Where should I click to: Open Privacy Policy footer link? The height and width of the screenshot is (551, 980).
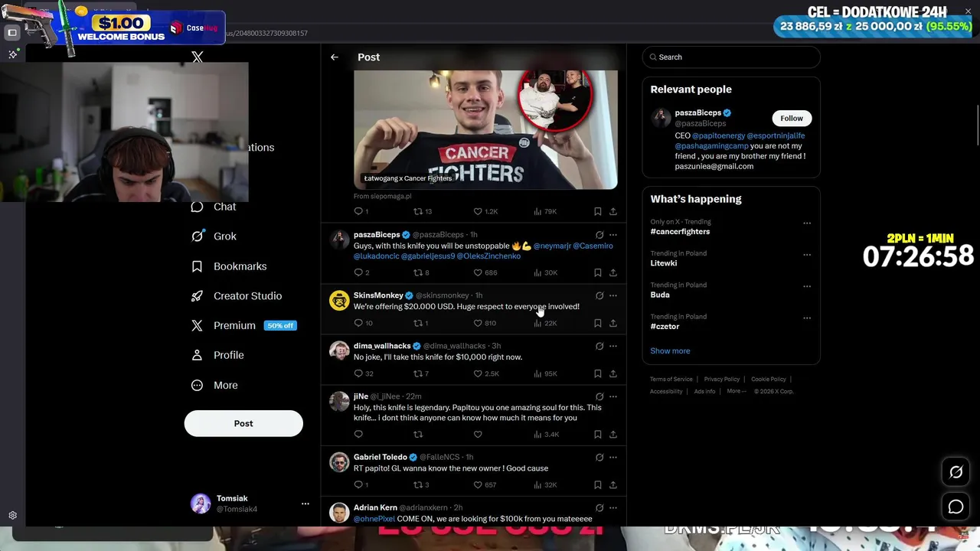coord(722,379)
